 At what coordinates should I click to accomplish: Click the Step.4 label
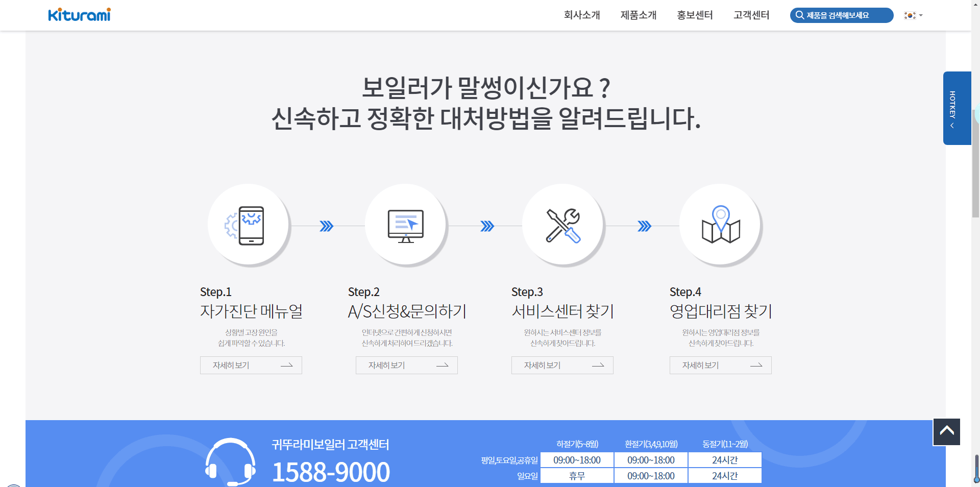(x=685, y=292)
